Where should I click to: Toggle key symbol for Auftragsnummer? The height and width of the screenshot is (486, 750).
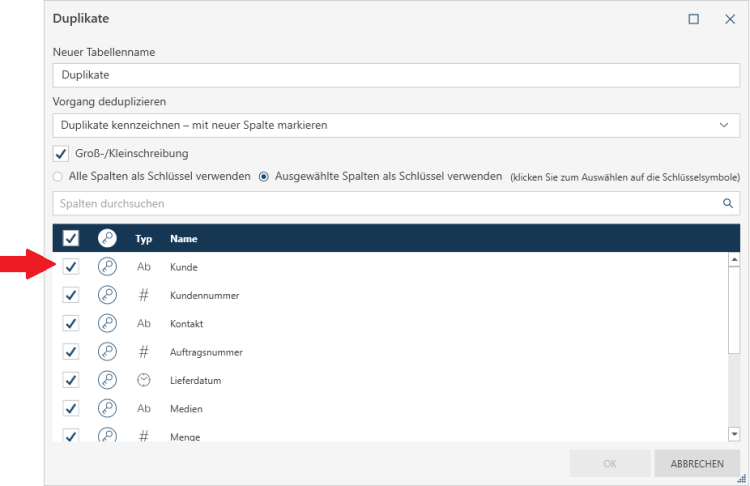(x=107, y=351)
